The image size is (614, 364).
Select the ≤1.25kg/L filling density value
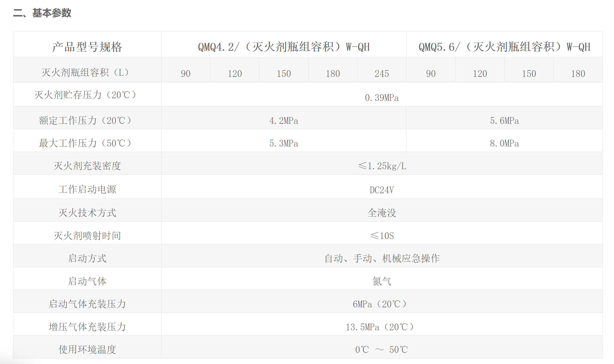coord(381,166)
